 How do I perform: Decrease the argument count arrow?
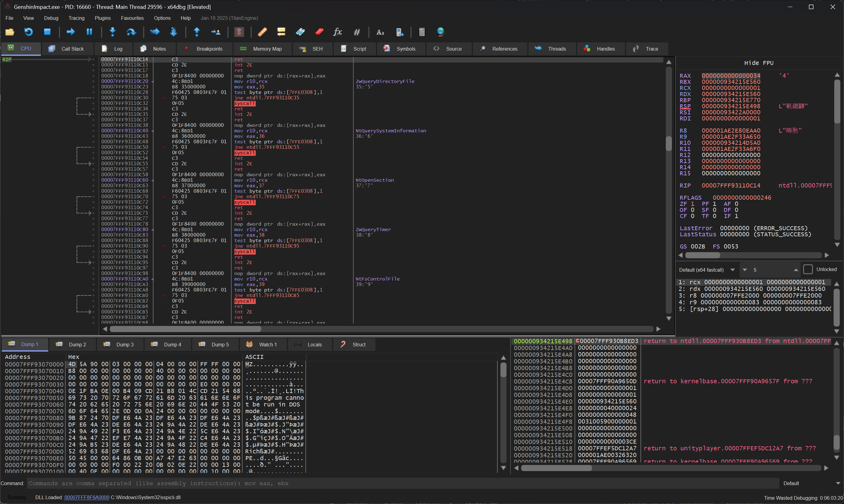[745, 270]
